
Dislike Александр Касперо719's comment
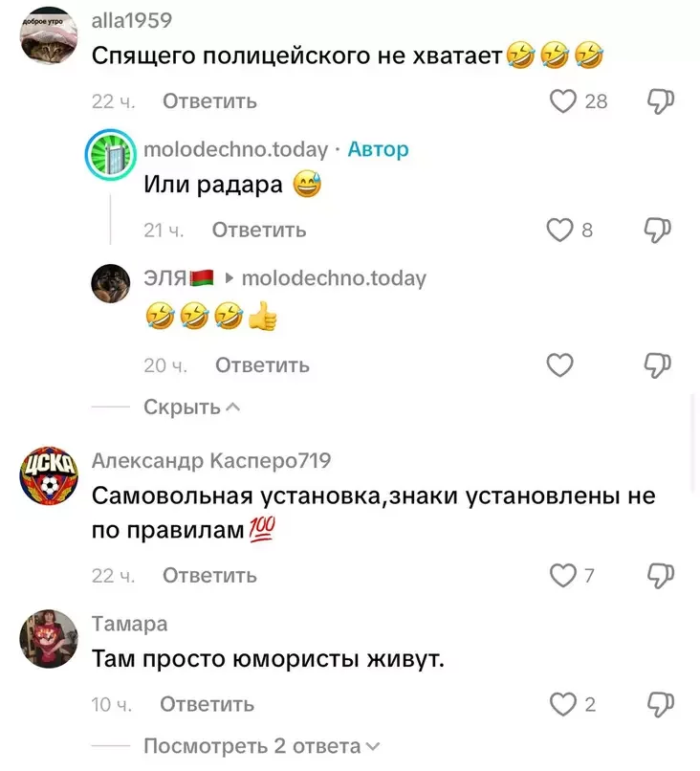660,575
